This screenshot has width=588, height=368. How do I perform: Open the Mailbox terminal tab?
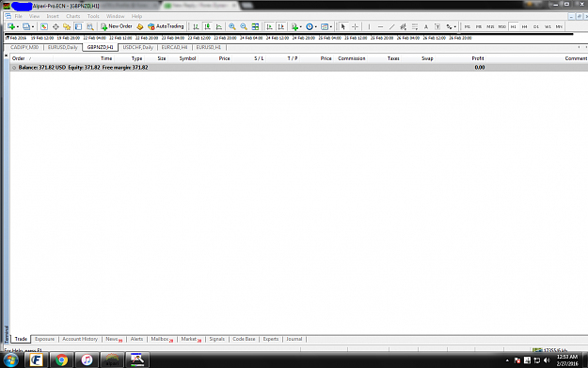click(x=162, y=339)
